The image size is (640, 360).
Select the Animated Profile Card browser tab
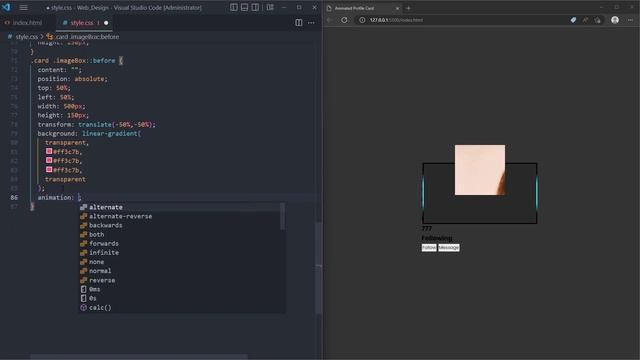point(363,8)
